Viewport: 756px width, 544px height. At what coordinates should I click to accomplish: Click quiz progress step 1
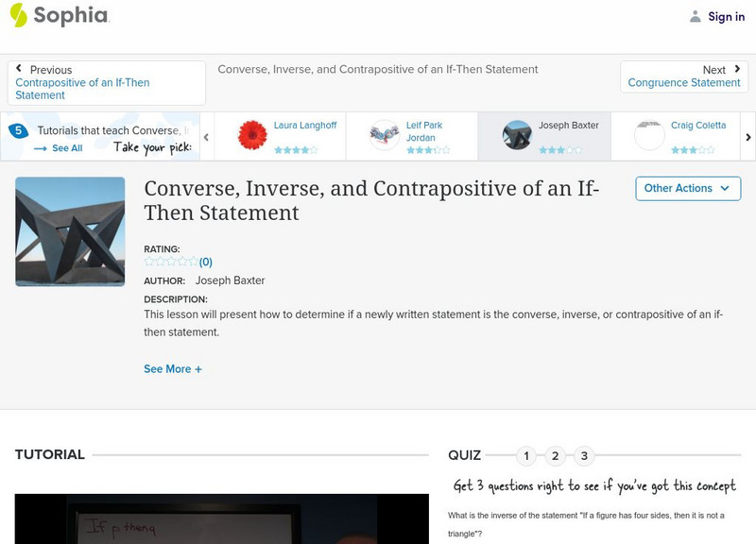pyautogui.click(x=526, y=454)
